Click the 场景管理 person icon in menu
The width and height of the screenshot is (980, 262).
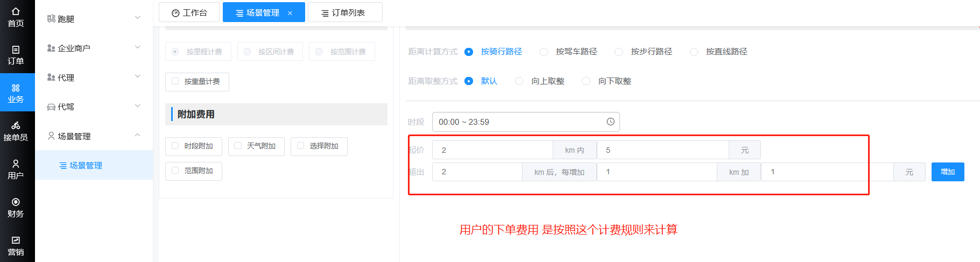coord(51,136)
